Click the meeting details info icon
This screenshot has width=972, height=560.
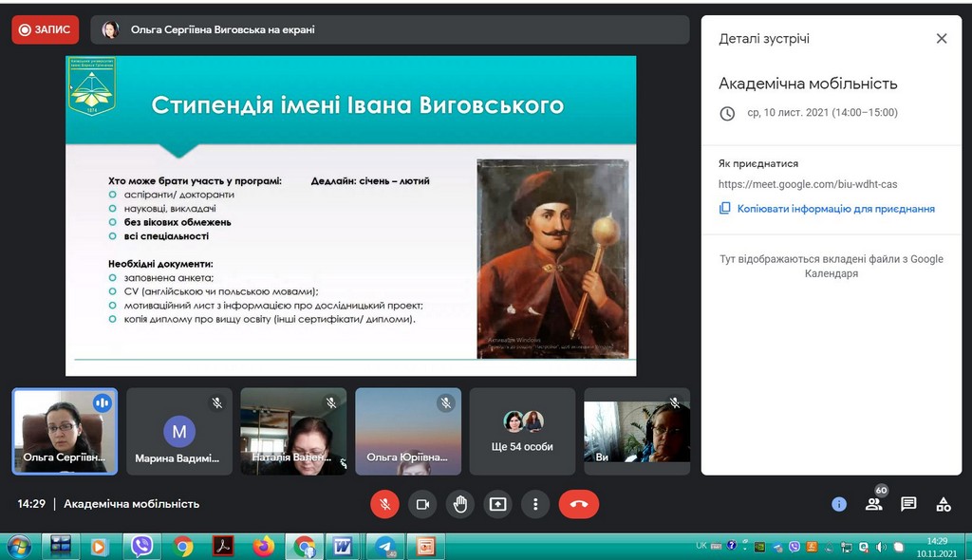pos(839,504)
